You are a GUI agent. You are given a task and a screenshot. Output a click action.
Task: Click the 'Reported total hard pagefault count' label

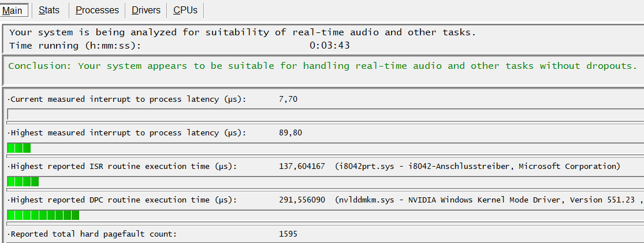[92, 234]
